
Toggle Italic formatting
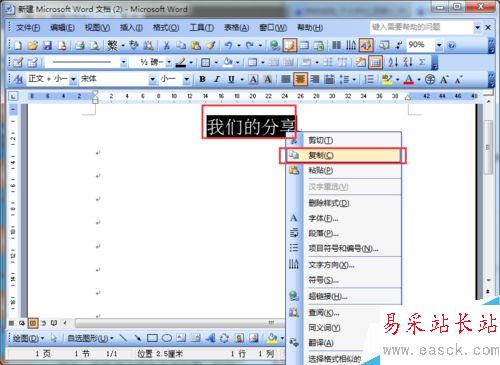[217, 79]
